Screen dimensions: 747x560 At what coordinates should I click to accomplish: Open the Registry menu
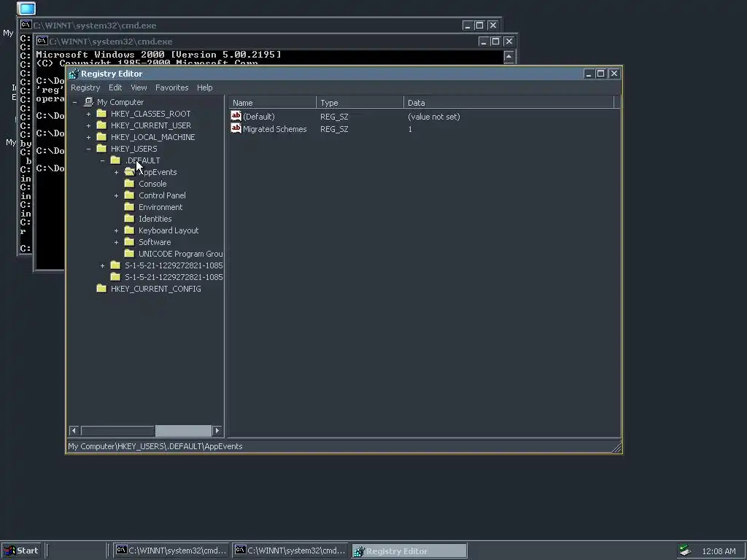pos(85,87)
